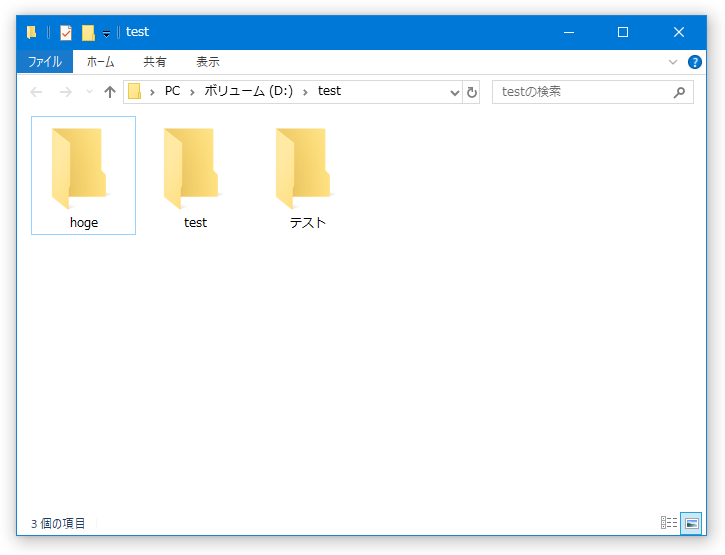This screenshot has height=555, width=725.
Task: Select the test folder icon
Action: click(191, 168)
